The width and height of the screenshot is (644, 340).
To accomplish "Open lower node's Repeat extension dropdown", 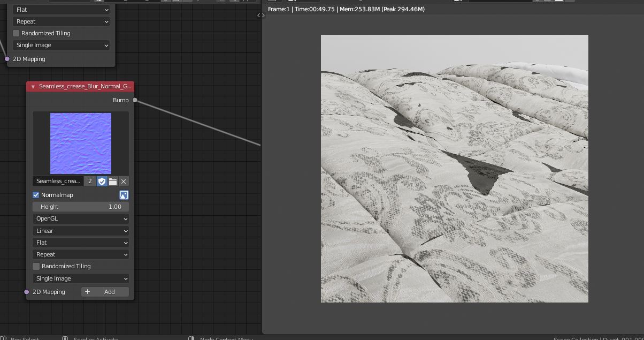I will [x=81, y=254].
